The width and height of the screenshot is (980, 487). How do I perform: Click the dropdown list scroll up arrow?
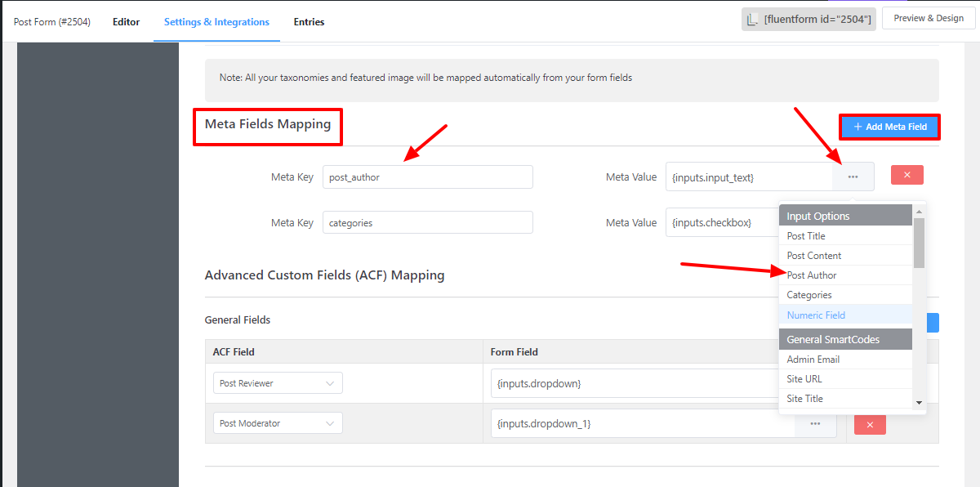(919, 210)
